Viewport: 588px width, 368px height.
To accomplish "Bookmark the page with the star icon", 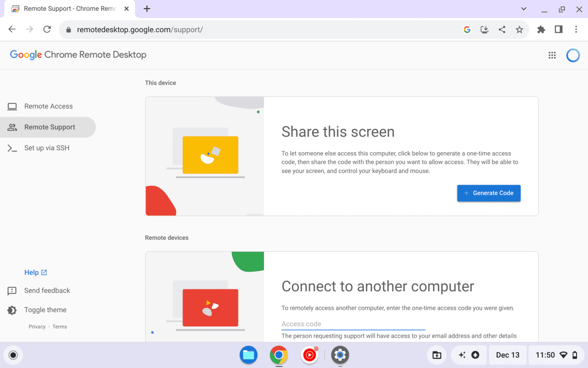I will coord(519,29).
